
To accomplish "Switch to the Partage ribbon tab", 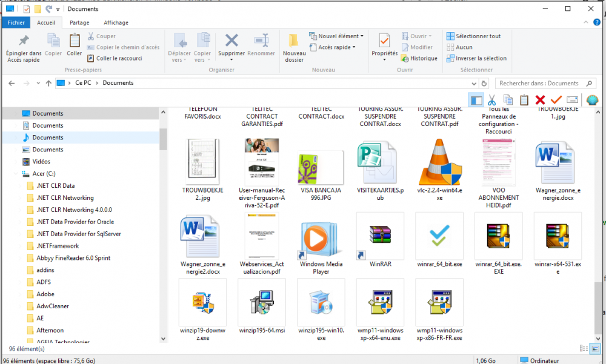I will coord(79,22).
